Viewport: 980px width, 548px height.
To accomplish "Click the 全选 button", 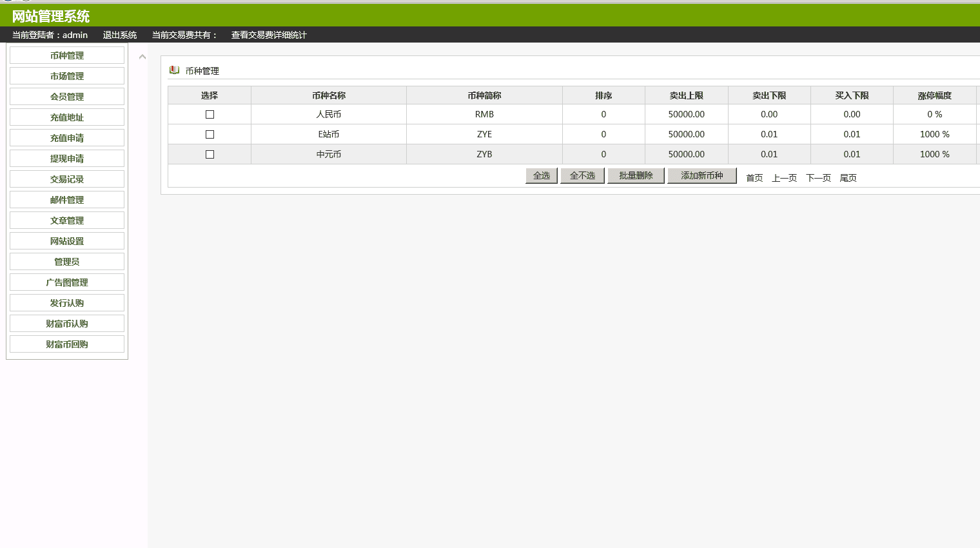I will tap(542, 175).
